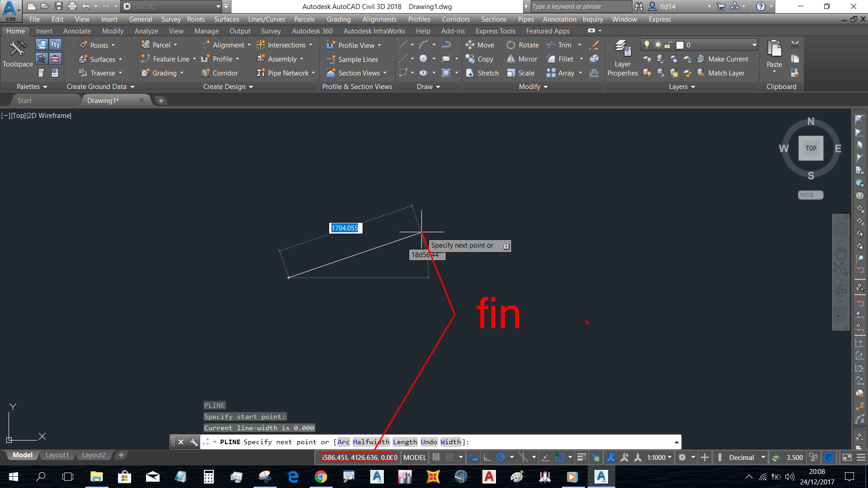Viewport: 868px width, 488px height.
Task: Select the Copy tool
Action: [x=480, y=59]
